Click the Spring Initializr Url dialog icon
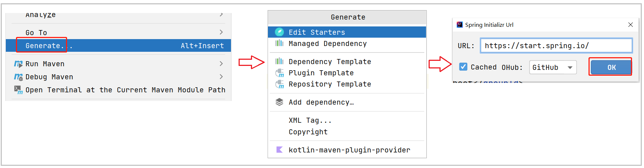This screenshot has width=644, height=168. tap(460, 25)
